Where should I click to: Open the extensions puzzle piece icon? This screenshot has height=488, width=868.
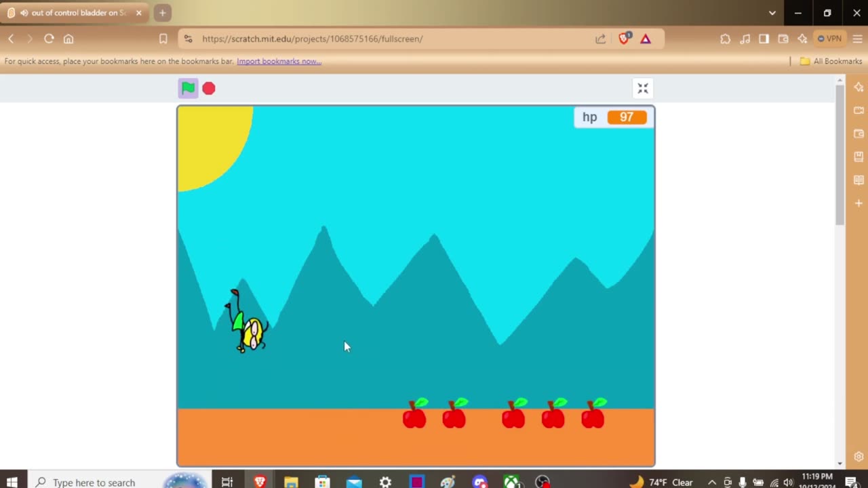pyautogui.click(x=726, y=39)
